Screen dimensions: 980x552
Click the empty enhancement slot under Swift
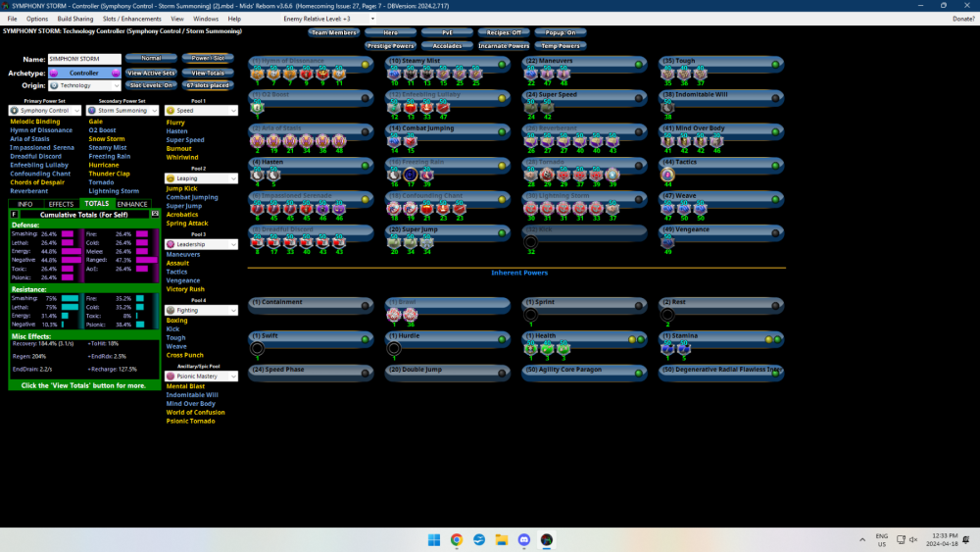pyautogui.click(x=258, y=348)
